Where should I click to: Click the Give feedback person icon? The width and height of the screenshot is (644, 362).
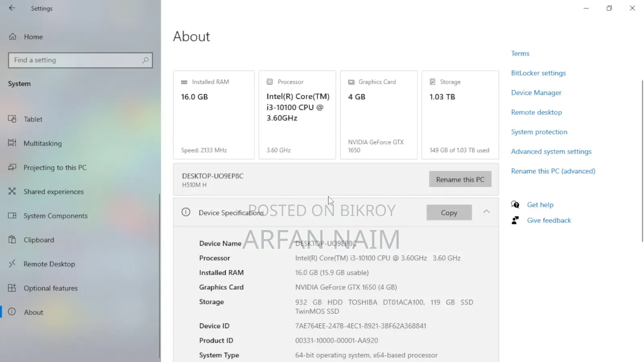(515, 220)
